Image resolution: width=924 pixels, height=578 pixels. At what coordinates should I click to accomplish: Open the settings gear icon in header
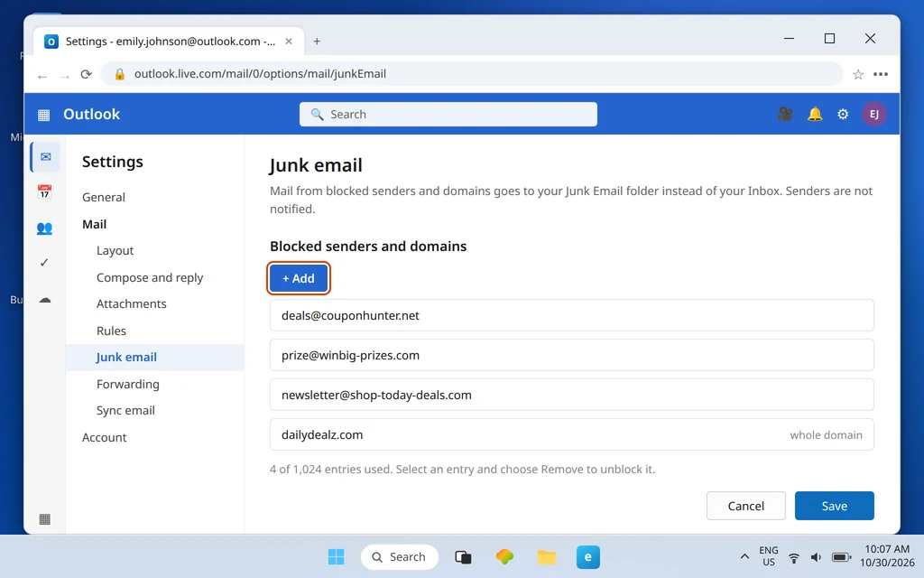click(x=843, y=114)
